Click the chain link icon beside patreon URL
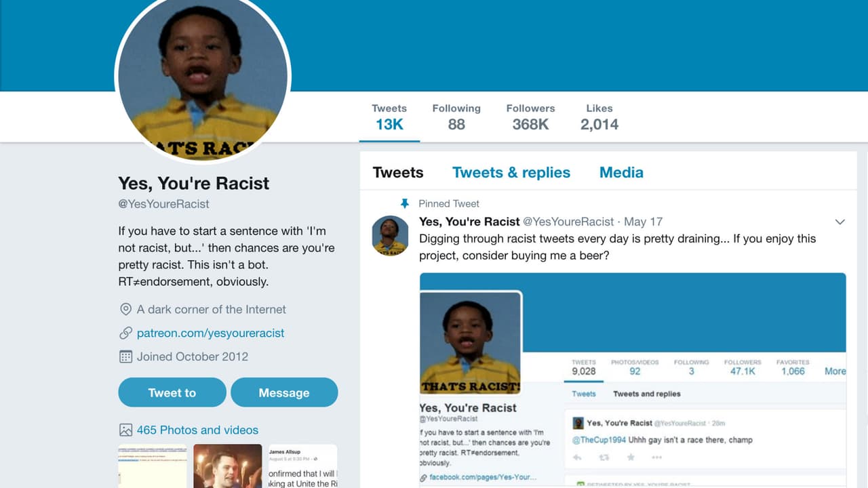This screenshot has height=488, width=868. click(125, 333)
